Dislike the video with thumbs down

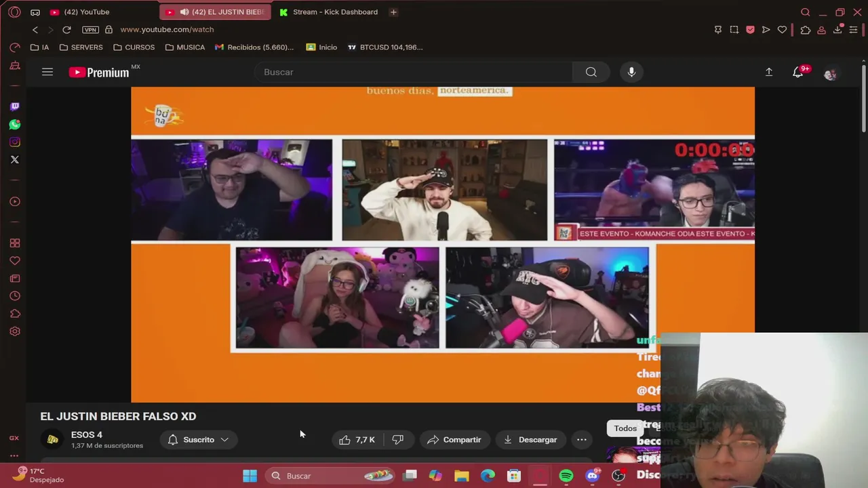(x=398, y=440)
